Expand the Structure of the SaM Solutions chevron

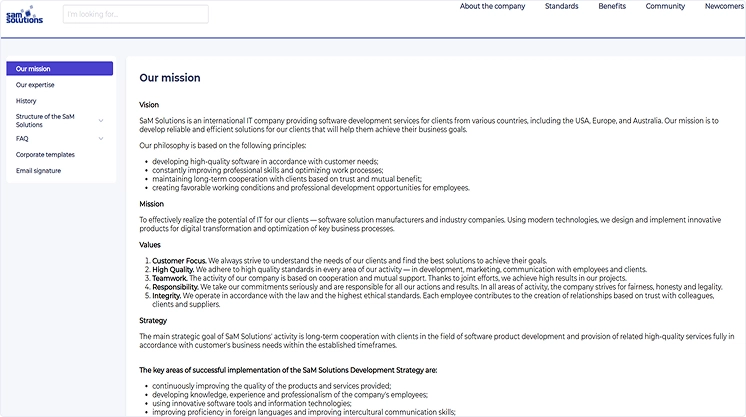101,120
